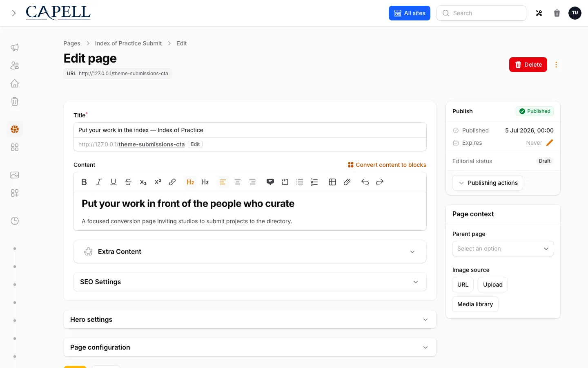Attach a file with the paperclip icon

[347, 182]
